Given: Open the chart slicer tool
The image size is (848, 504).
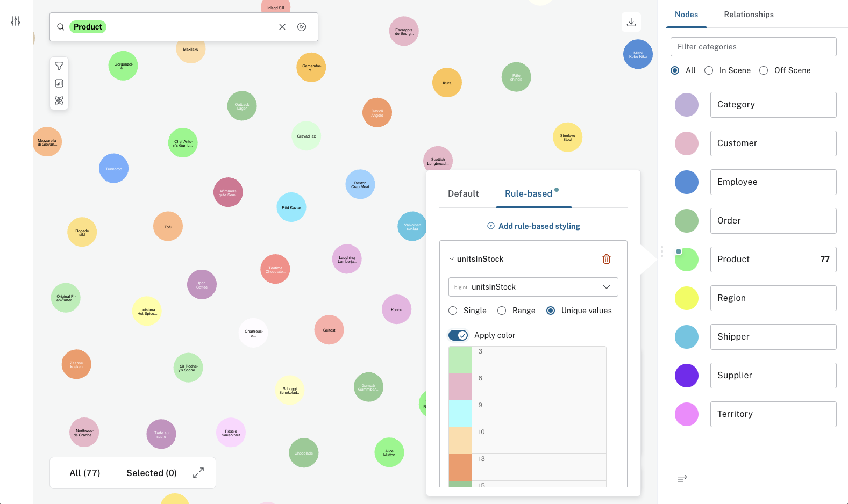Looking at the screenshot, I should point(59,83).
